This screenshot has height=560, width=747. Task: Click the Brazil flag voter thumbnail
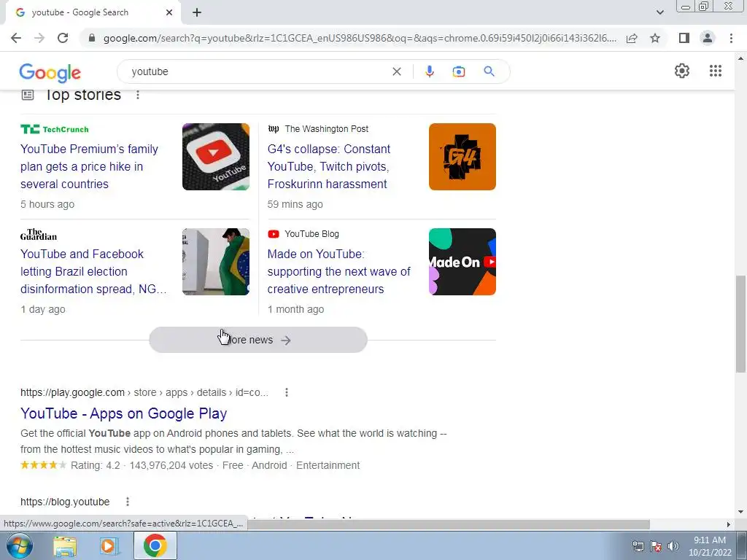[215, 262]
